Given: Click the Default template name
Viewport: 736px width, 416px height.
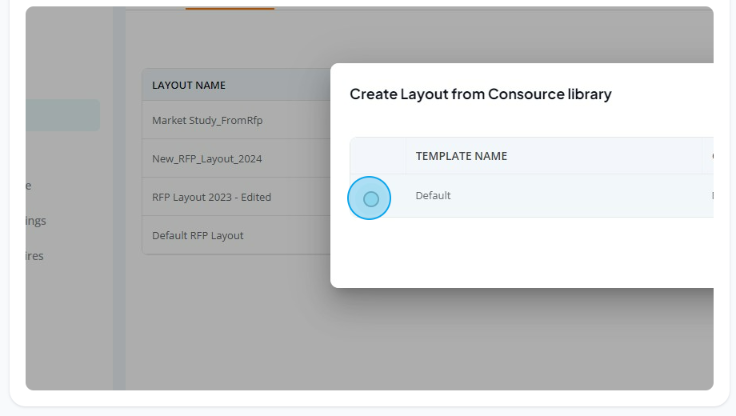Looking at the screenshot, I should coord(433,195).
